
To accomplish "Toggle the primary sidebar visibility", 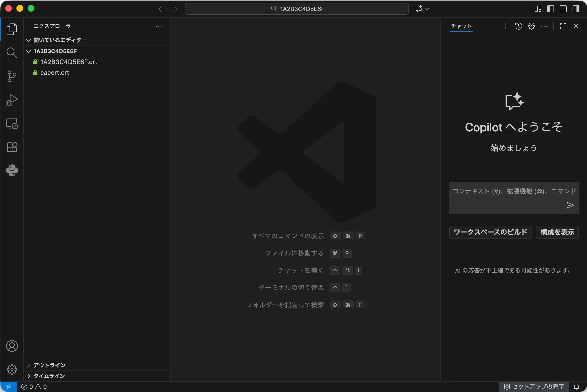I will coord(551,9).
